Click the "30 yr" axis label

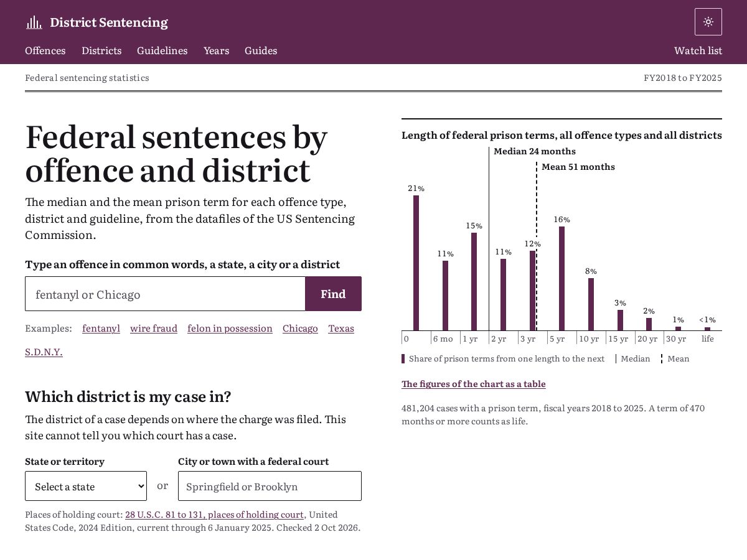point(676,339)
